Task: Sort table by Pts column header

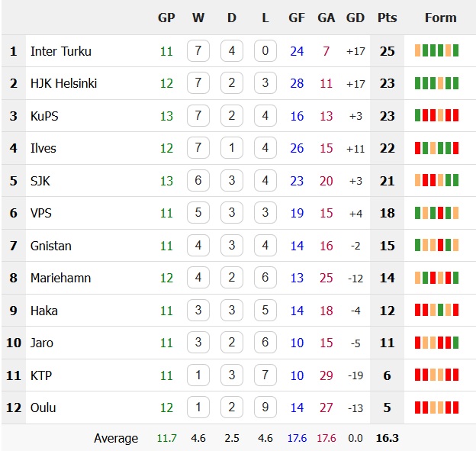Action: pos(387,18)
